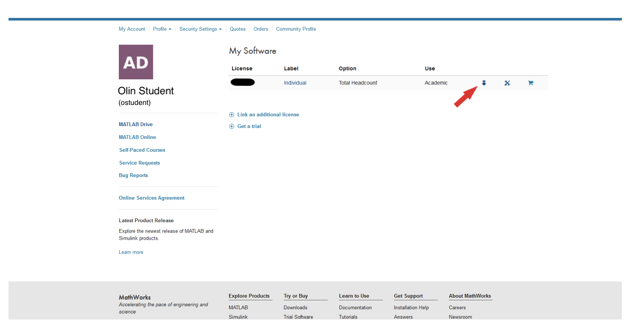644x331 pixels.
Task: Click the AD profile avatar
Action: pos(136,62)
